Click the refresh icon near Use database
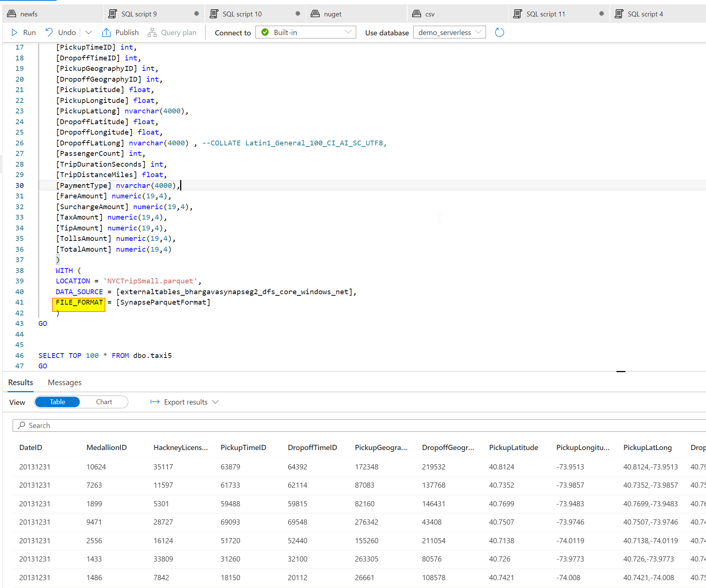706x588 pixels. (x=499, y=32)
